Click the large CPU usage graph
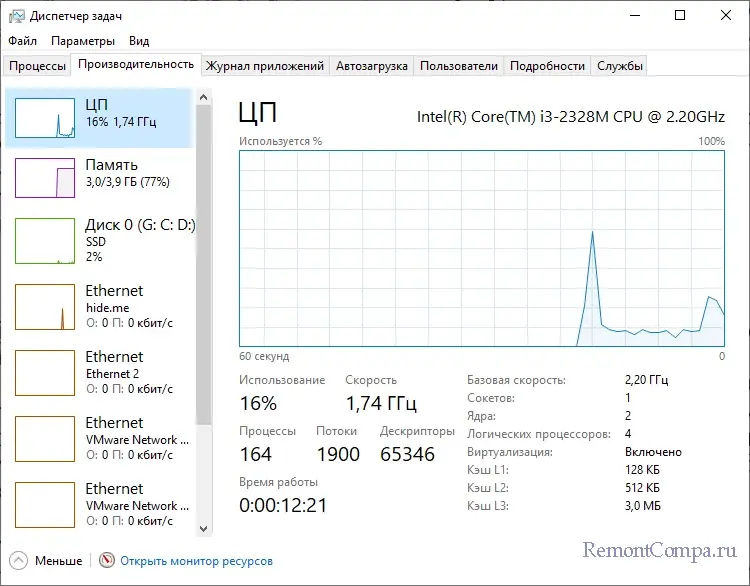This screenshot has height=586, width=750. coord(481,248)
